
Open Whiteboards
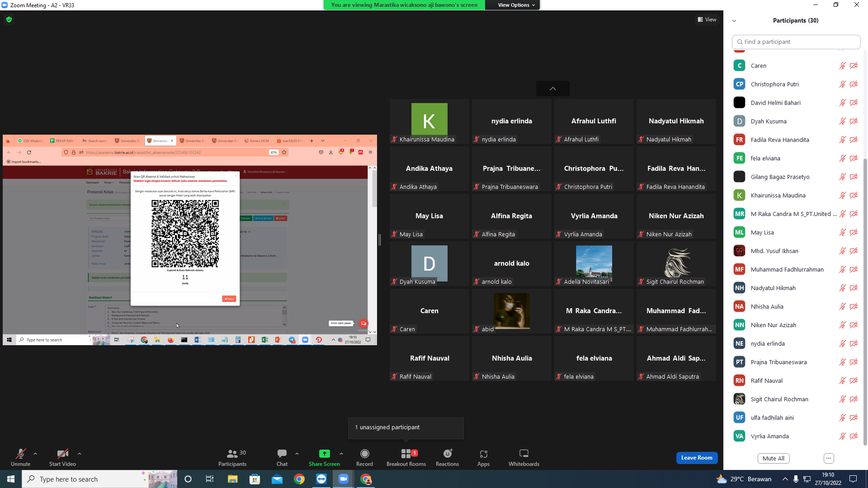[524, 457]
